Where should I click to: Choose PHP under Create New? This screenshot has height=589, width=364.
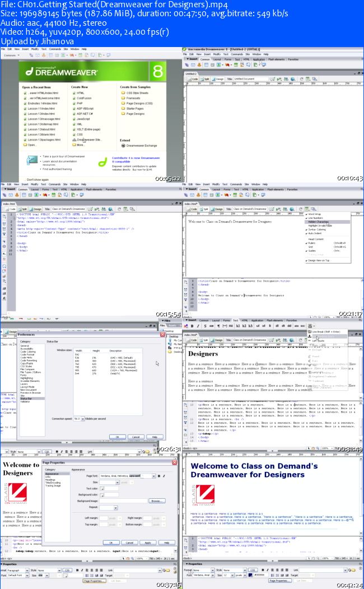coord(80,104)
